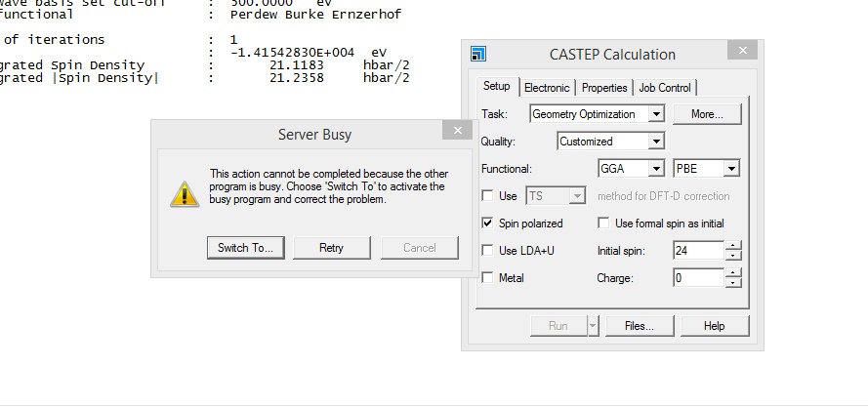Click the spin density value 21.1183
Image resolution: width=868 pixels, height=407 pixels.
click(297, 65)
